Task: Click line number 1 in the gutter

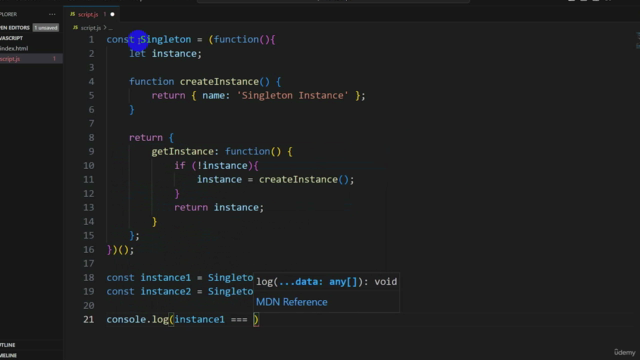Action: pyautogui.click(x=91, y=40)
